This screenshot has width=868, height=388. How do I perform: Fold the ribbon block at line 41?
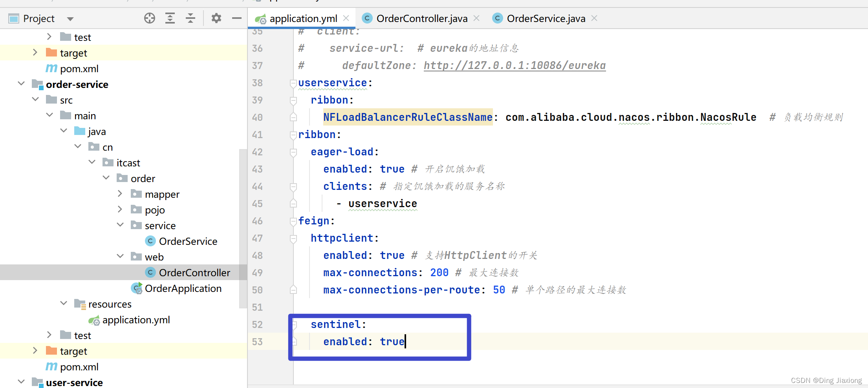coord(293,135)
